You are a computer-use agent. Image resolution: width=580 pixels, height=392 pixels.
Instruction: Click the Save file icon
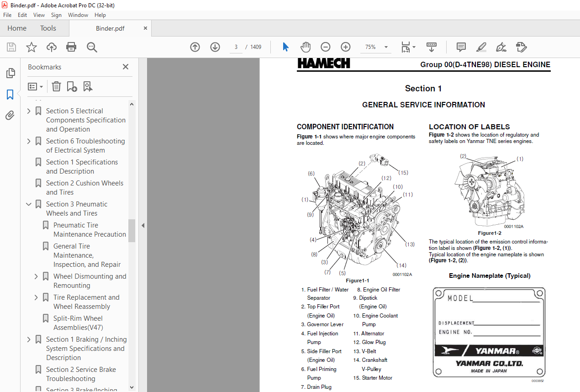pyautogui.click(x=11, y=47)
